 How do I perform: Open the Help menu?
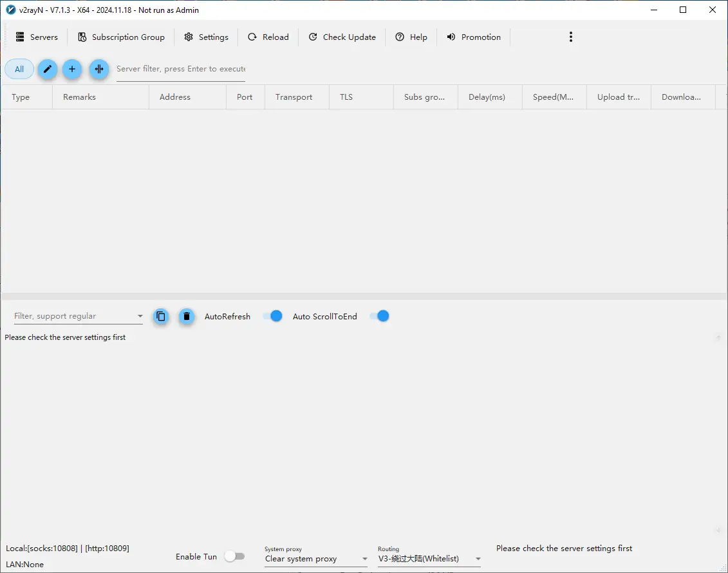tap(411, 37)
